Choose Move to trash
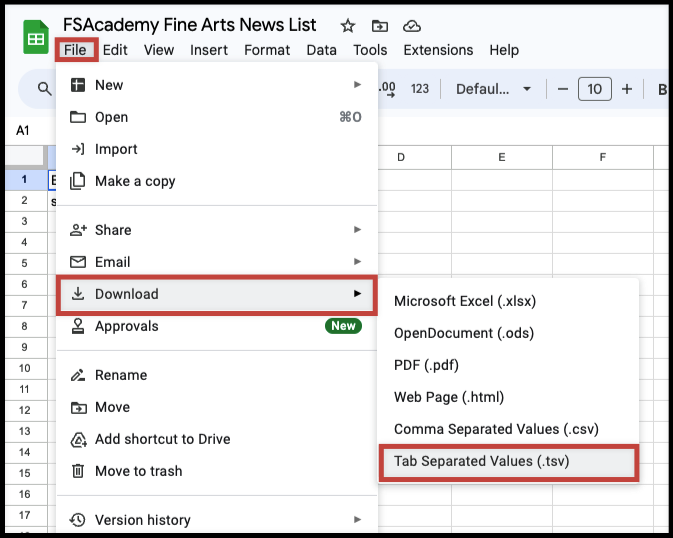 click(x=217, y=471)
